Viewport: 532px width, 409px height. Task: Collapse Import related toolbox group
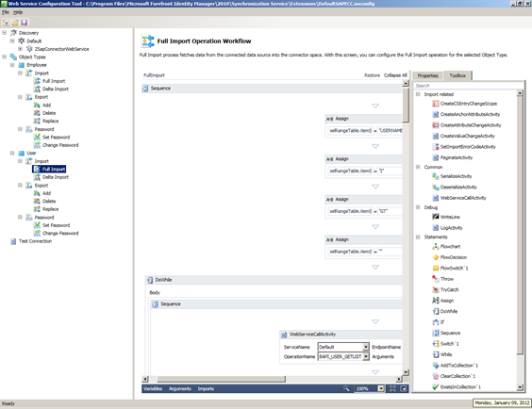coord(418,94)
